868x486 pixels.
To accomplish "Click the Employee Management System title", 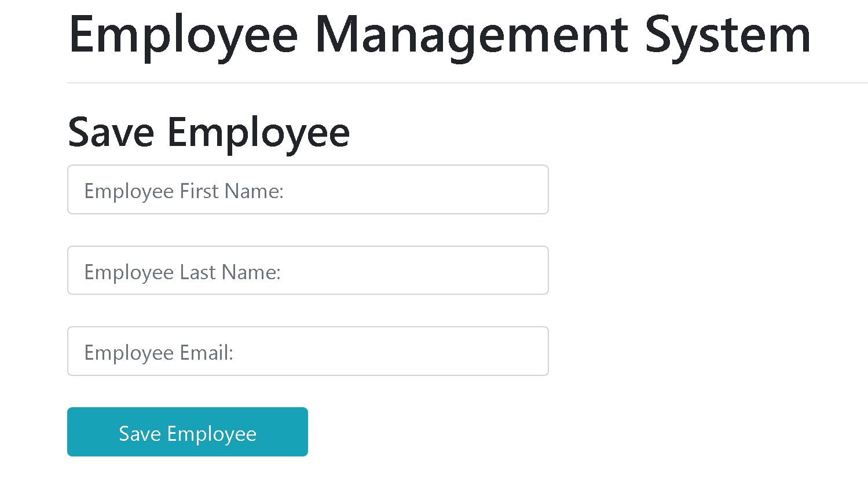I will [x=439, y=35].
